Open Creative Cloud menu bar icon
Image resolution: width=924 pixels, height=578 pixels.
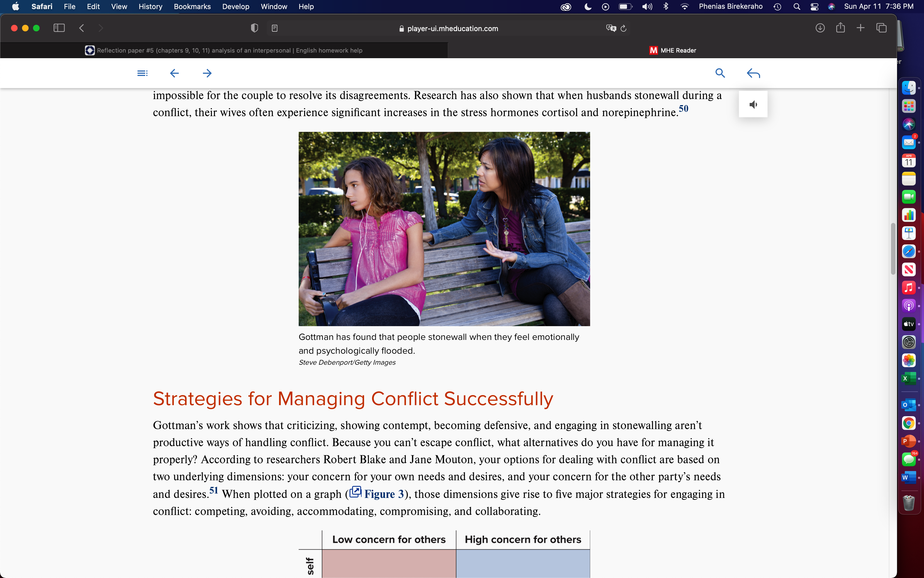[x=565, y=7]
